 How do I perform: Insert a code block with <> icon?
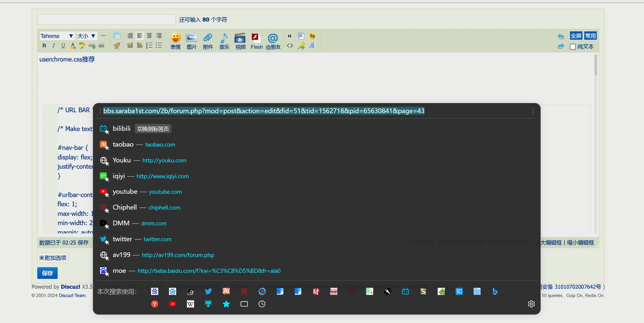[290, 46]
